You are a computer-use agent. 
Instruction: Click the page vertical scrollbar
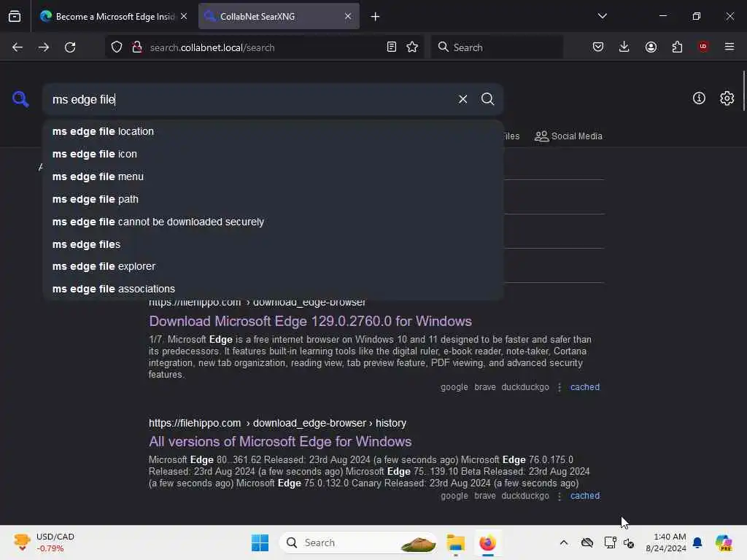coord(743,90)
